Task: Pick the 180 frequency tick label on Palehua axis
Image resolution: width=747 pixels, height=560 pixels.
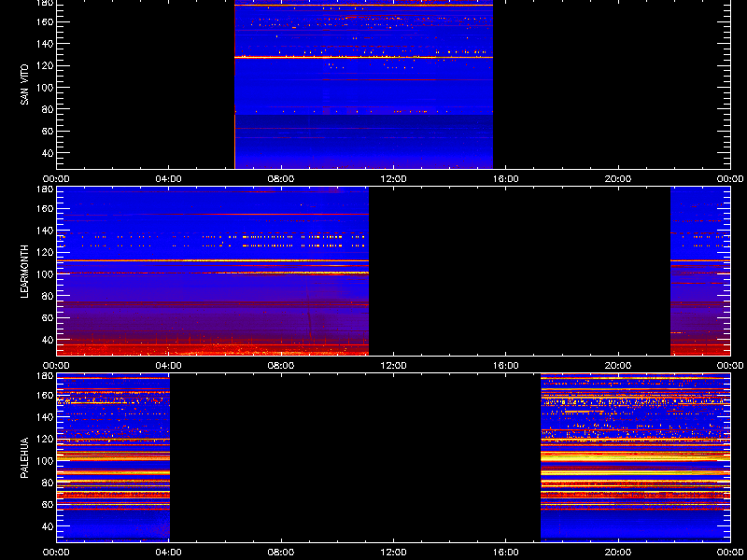Action: click(45, 376)
